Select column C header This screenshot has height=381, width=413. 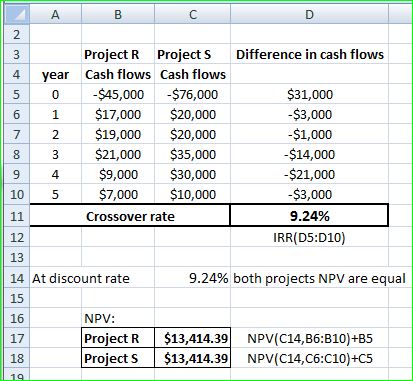point(193,14)
